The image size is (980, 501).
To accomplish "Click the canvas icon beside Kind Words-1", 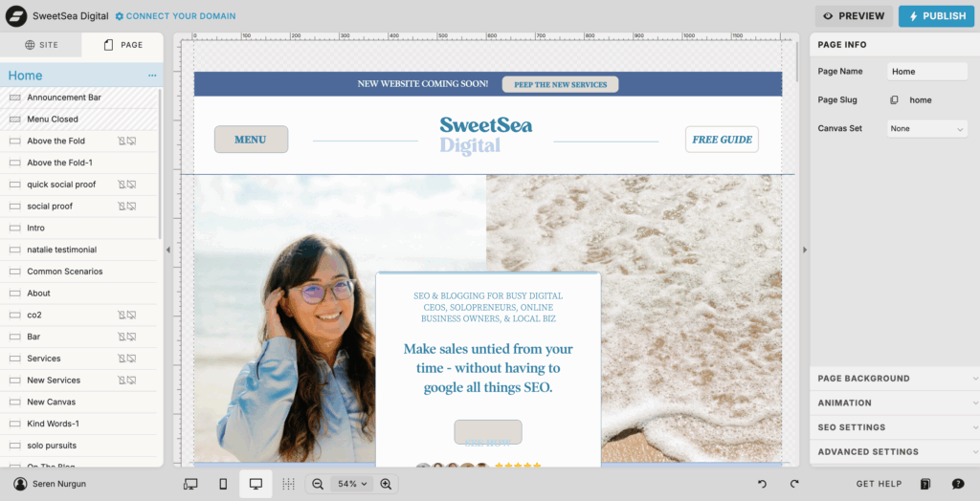I will click(15, 424).
